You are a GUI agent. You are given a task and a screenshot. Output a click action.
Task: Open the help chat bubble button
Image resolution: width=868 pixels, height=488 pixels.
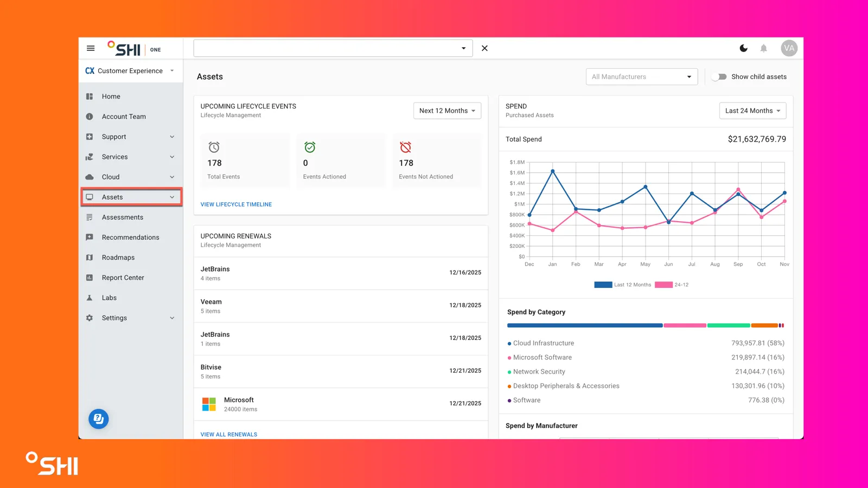click(x=99, y=419)
